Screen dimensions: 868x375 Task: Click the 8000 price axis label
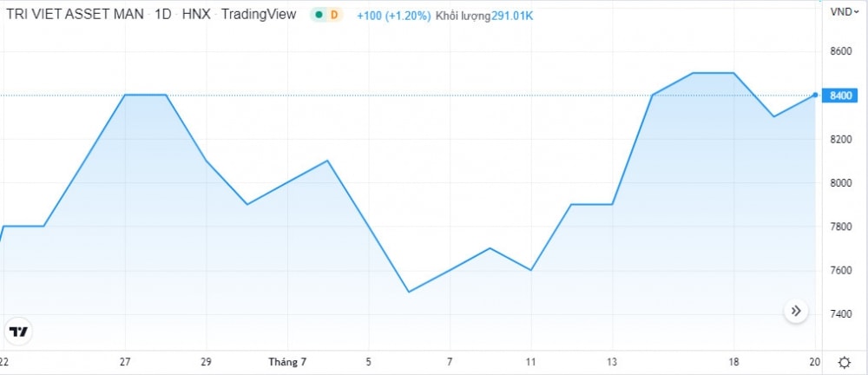(841, 183)
